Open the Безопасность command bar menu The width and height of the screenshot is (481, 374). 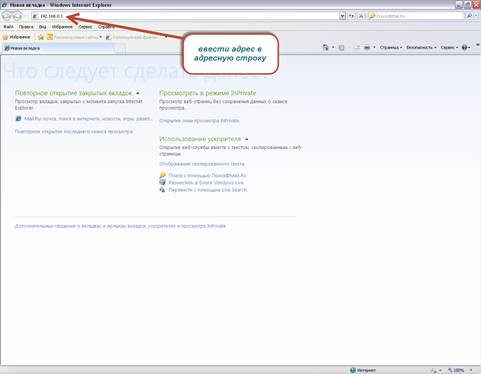pos(421,48)
